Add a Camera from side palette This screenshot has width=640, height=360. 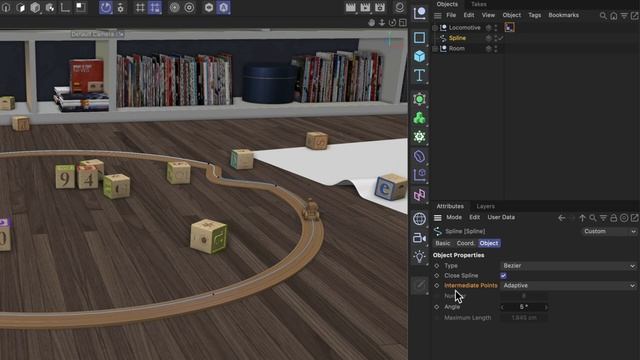(419, 238)
